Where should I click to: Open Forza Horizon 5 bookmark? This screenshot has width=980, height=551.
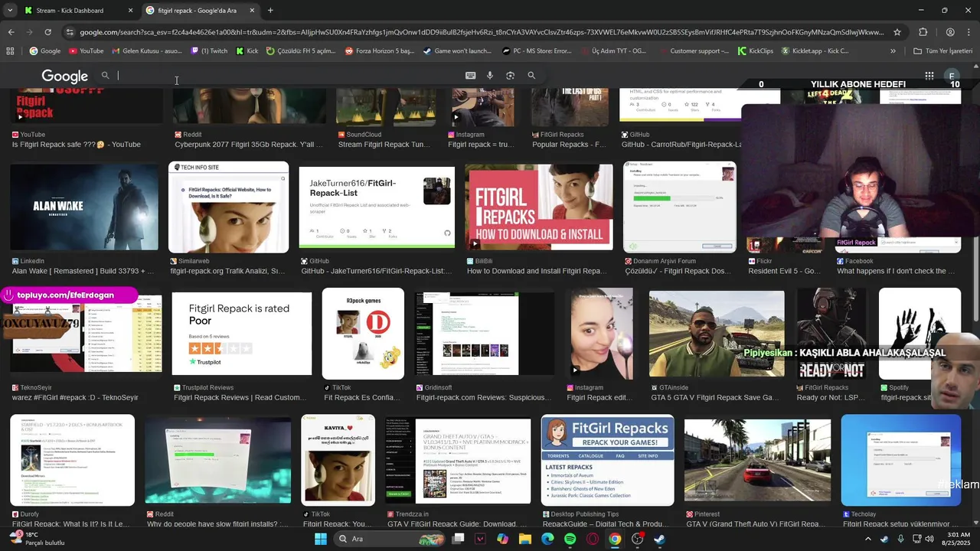[379, 51]
